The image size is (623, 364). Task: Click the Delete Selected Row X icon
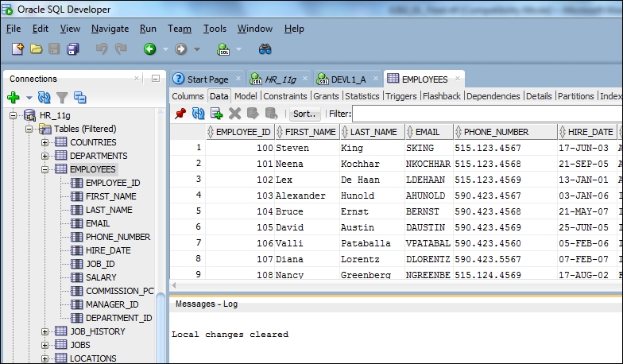pos(235,114)
